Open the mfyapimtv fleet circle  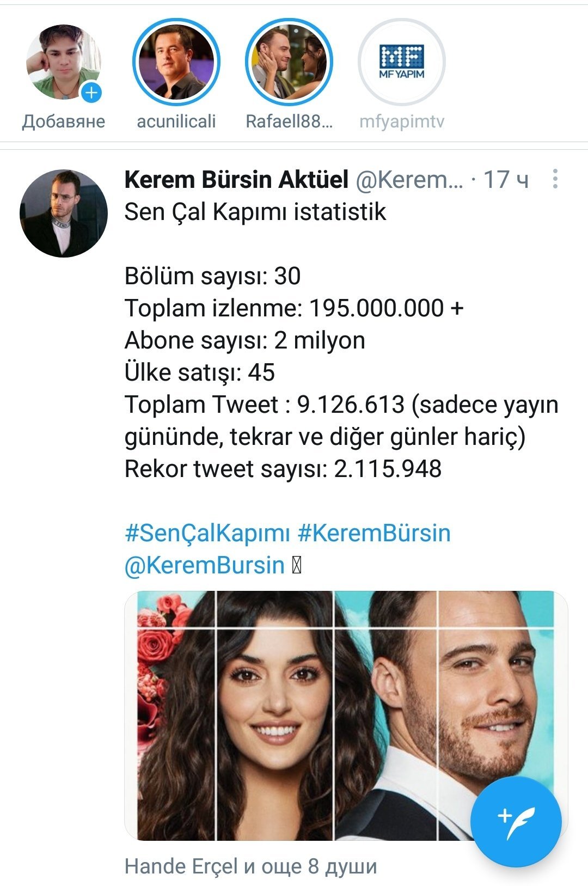point(402,63)
